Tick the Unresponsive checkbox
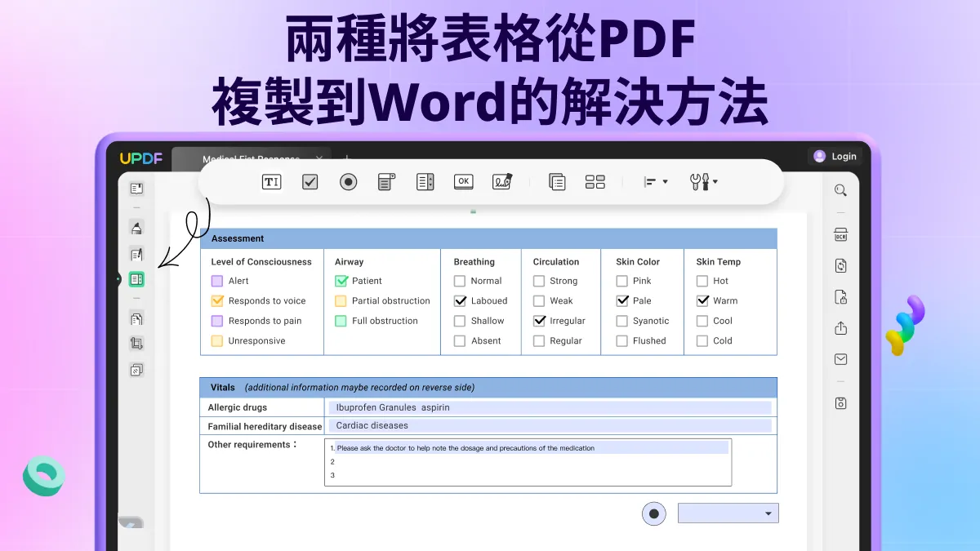This screenshot has height=551, width=980. point(217,341)
